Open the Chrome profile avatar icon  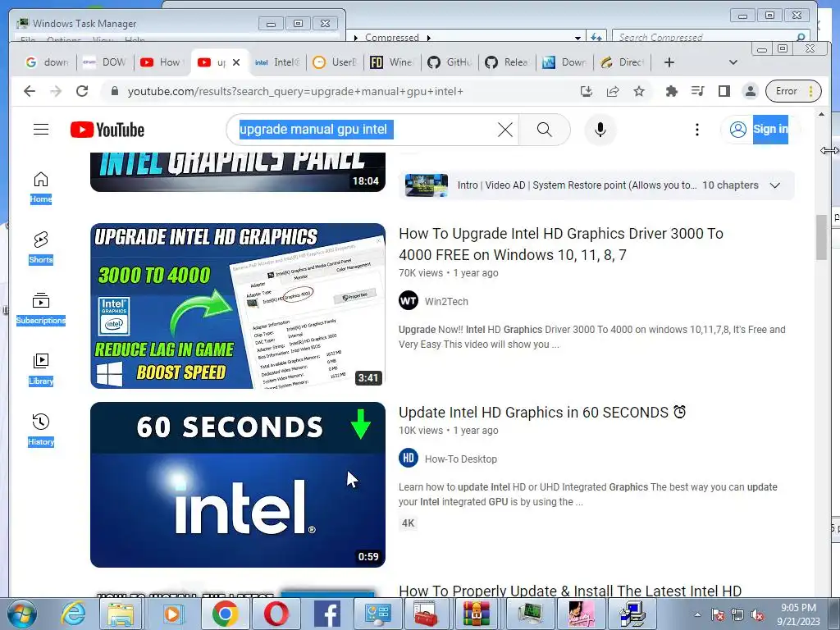tap(750, 92)
